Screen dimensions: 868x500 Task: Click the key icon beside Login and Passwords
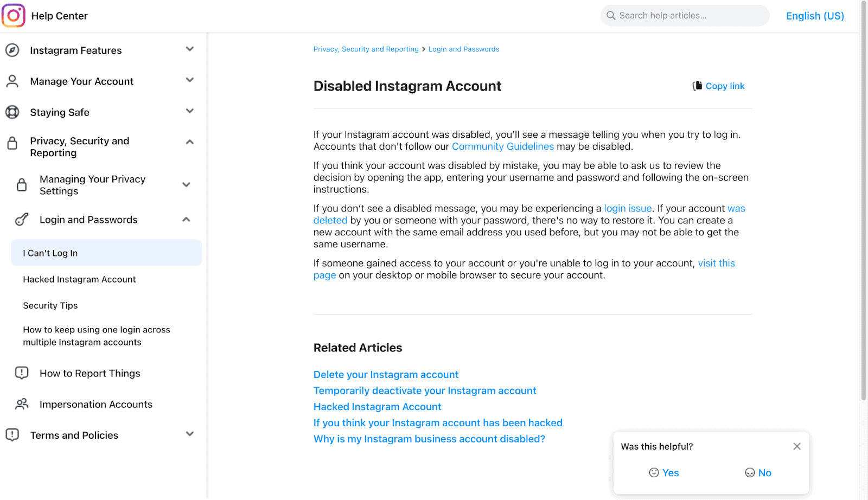coord(22,220)
